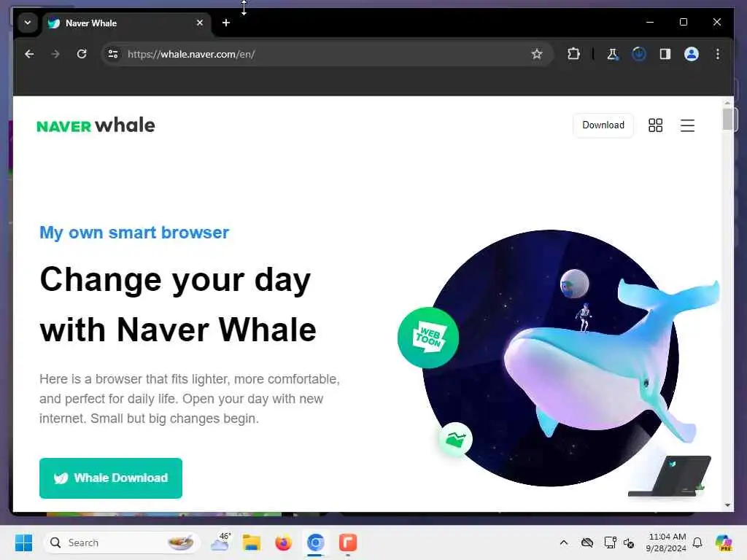Open a new tab
The height and width of the screenshot is (560, 747).
(226, 23)
